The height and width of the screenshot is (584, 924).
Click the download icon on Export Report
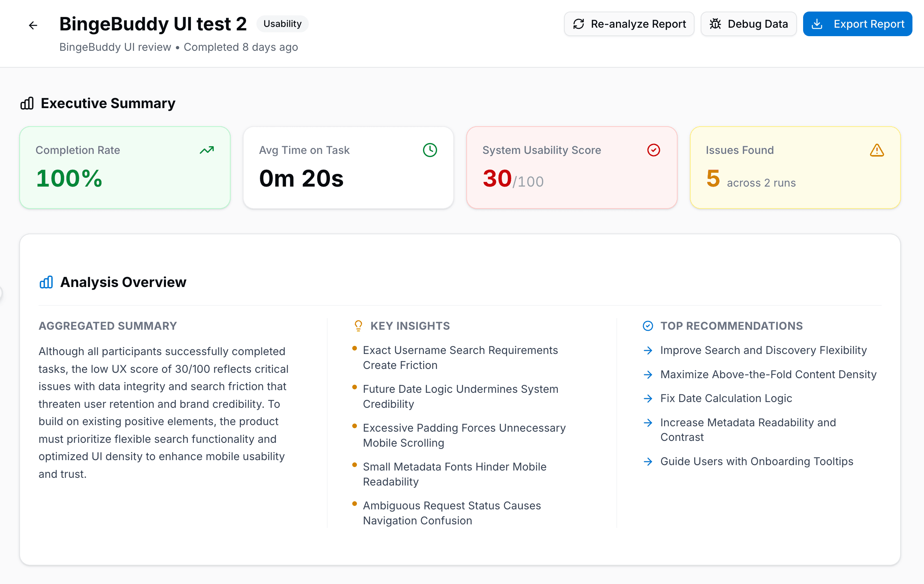pyautogui.click(x=818, y=23)
